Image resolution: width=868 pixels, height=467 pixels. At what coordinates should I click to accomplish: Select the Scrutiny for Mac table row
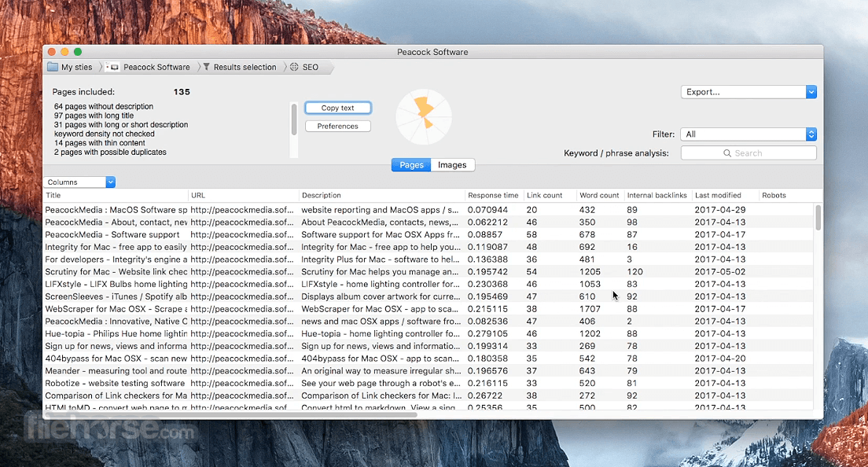point(428,272)
